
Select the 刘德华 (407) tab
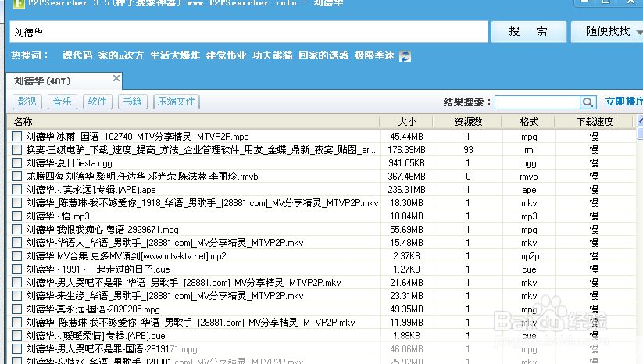(x=64, y=80)
